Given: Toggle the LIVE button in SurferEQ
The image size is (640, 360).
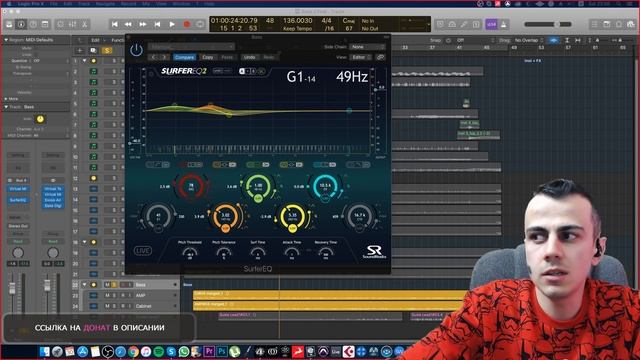Looking at the screenshot, I should pyautogui.click(x=143, y=251).
